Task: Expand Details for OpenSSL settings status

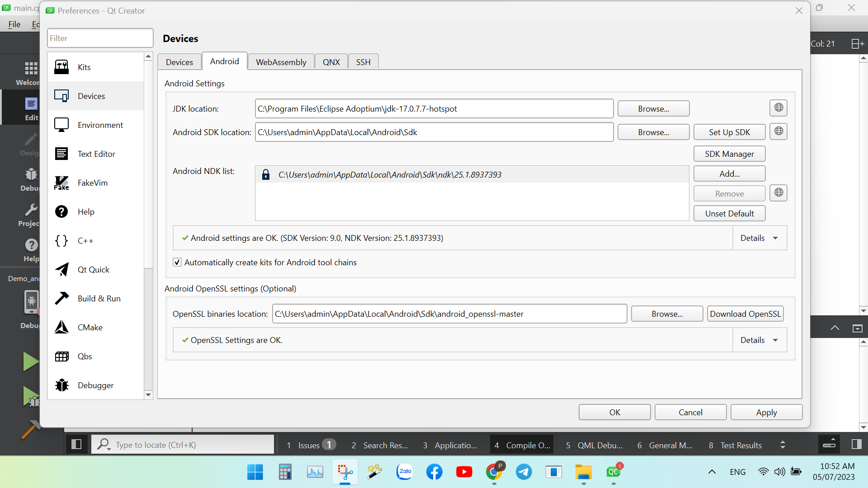Action: 759,340
